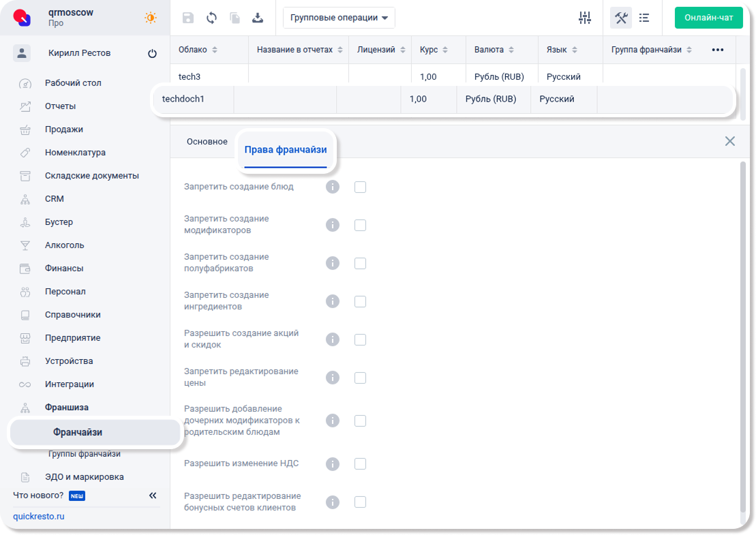Sort by 'Облако' column header arrows
The height and width of the screenshot is (535, 756).
[215, 50]
